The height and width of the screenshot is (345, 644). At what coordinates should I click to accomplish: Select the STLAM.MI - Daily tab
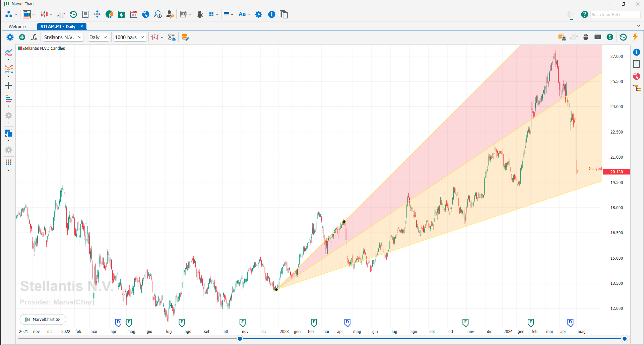point(58,26)
